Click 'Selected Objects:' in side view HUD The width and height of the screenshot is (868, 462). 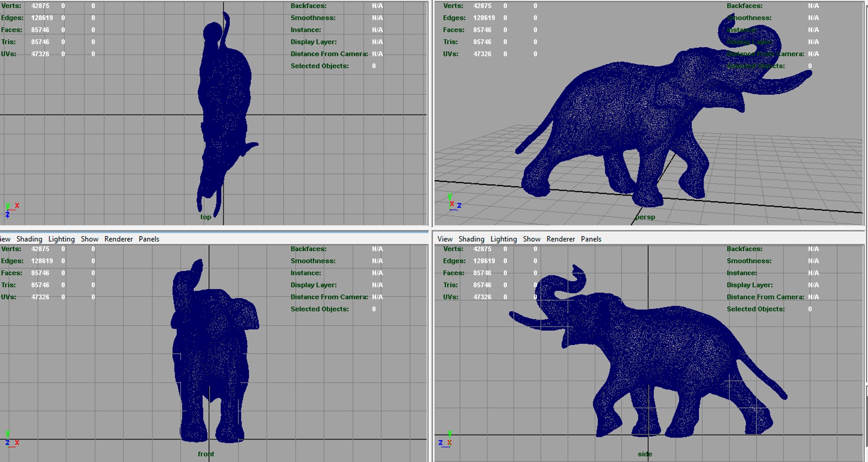(756, 309)
